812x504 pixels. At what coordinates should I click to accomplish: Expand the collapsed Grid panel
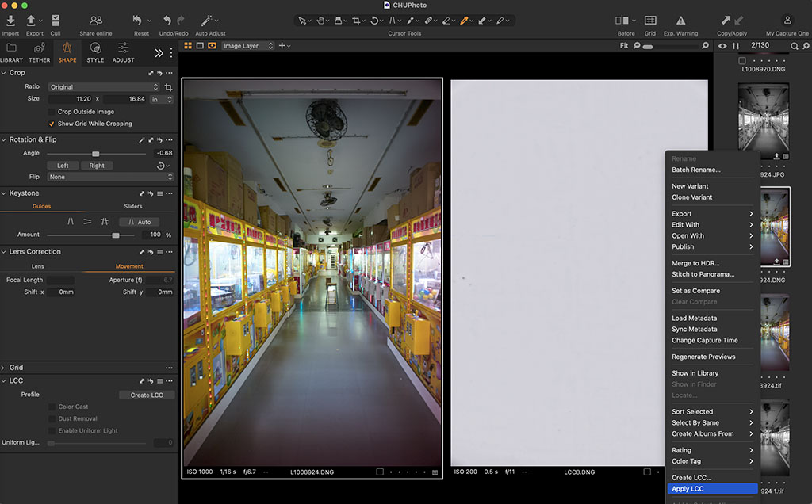pos(16,368)
